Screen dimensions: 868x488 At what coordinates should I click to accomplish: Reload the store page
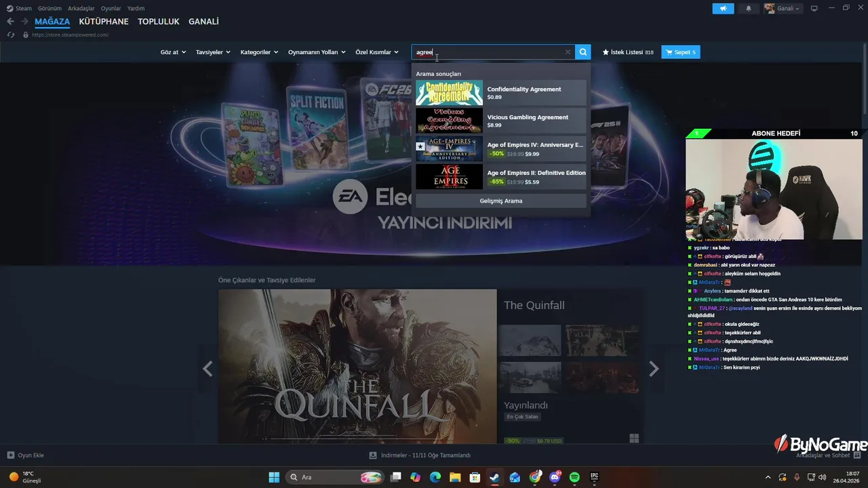[10, 35]
